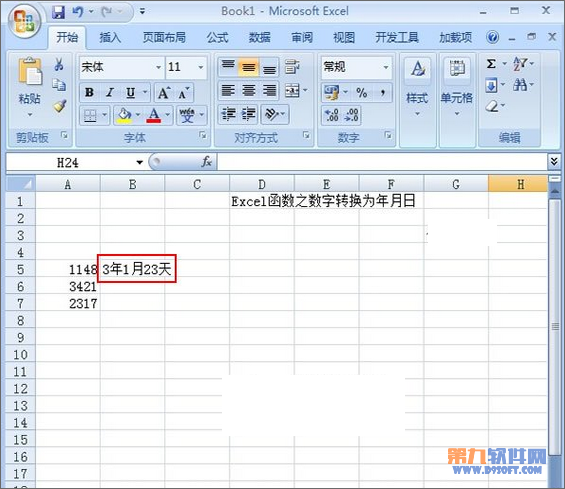Select column H header
Image resolution: width=565 pixels, height=489 pixels.
click(518, 185)
